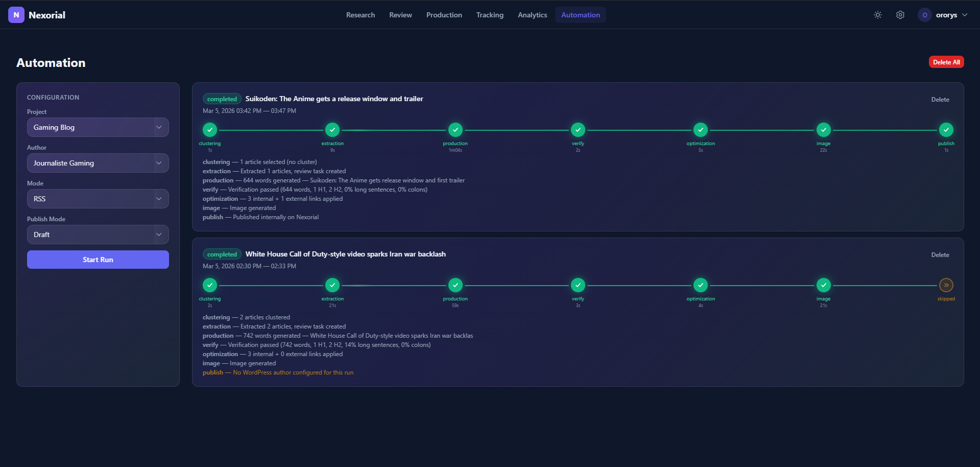
Task: Select the extraction checkmark in the Suikoden pipeline
Action: tap(332, 129)
